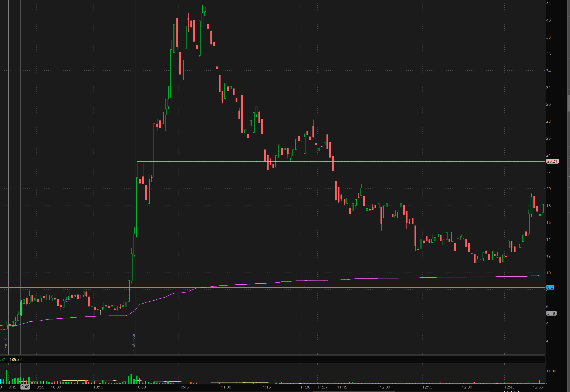Click the 12:55 time axis label
The height and width of the screenshot is (392, 570).
(538, 387)
